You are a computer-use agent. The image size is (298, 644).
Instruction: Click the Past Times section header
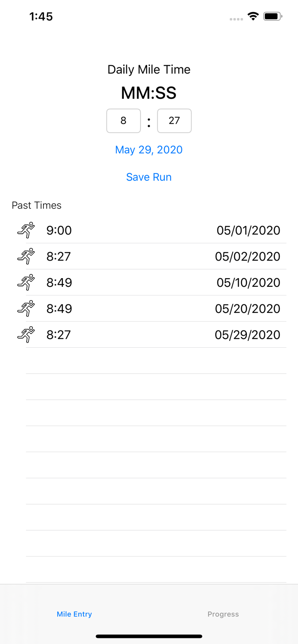tap(37, 205)
